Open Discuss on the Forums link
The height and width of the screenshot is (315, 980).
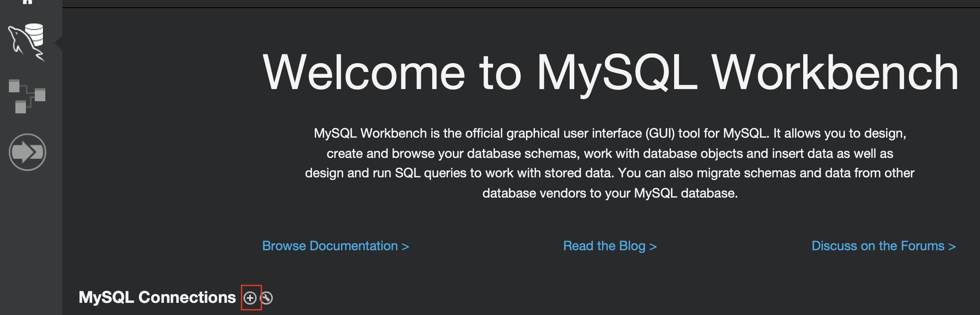tap(884, 246)
